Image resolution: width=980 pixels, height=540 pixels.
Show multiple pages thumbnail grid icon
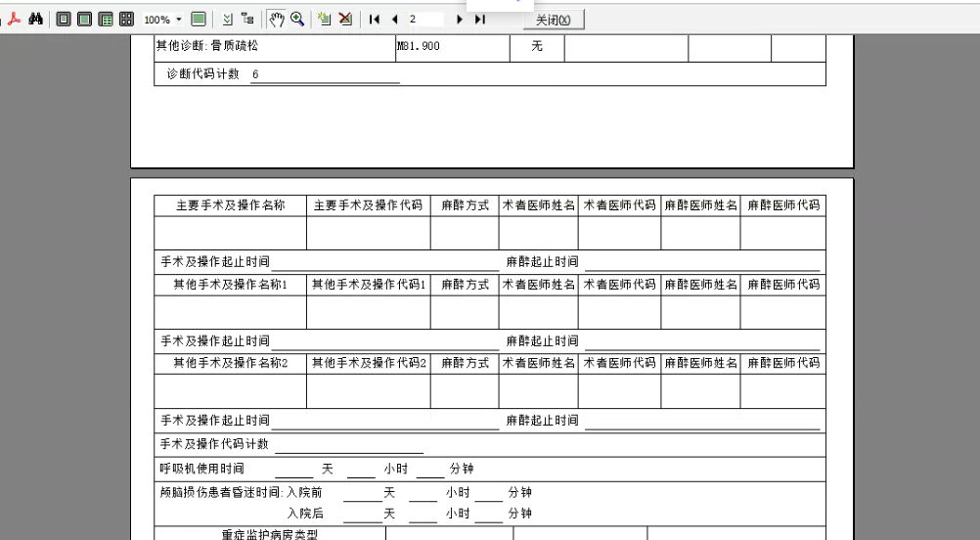pyautogui.click(x=126, y=20)
